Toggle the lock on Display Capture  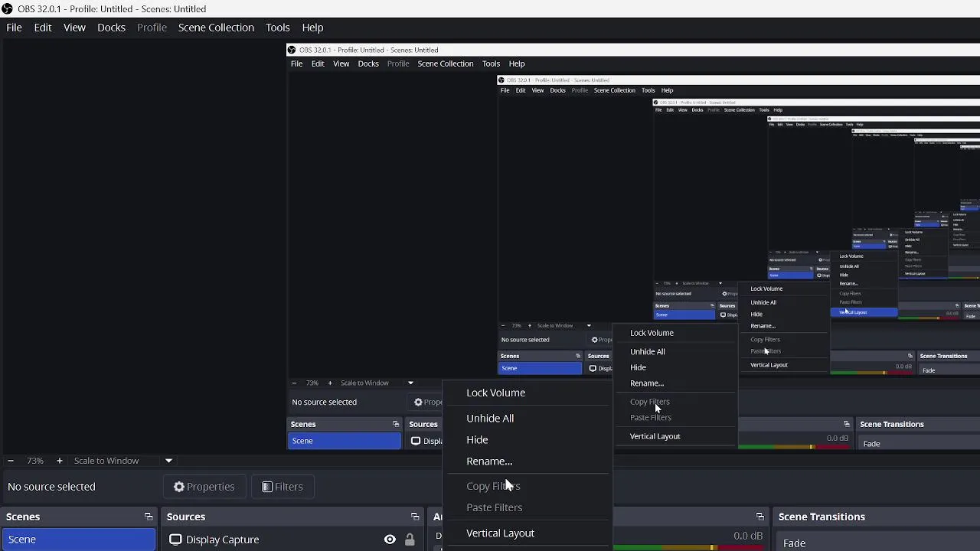pos(410,540)
